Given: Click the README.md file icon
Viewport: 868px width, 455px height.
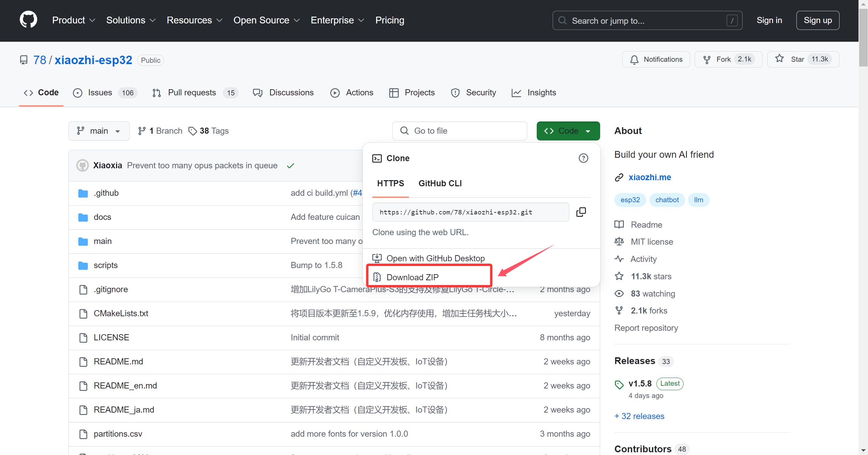Looking at the screenshot, I should point(83,362).
